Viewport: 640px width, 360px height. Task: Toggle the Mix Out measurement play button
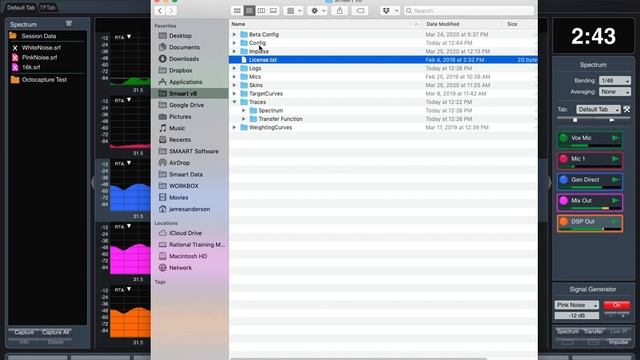coord(615,201)
